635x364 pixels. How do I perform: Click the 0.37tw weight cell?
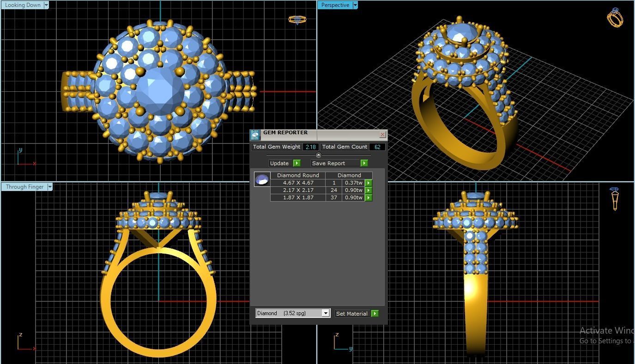click(x=353, y=183)
